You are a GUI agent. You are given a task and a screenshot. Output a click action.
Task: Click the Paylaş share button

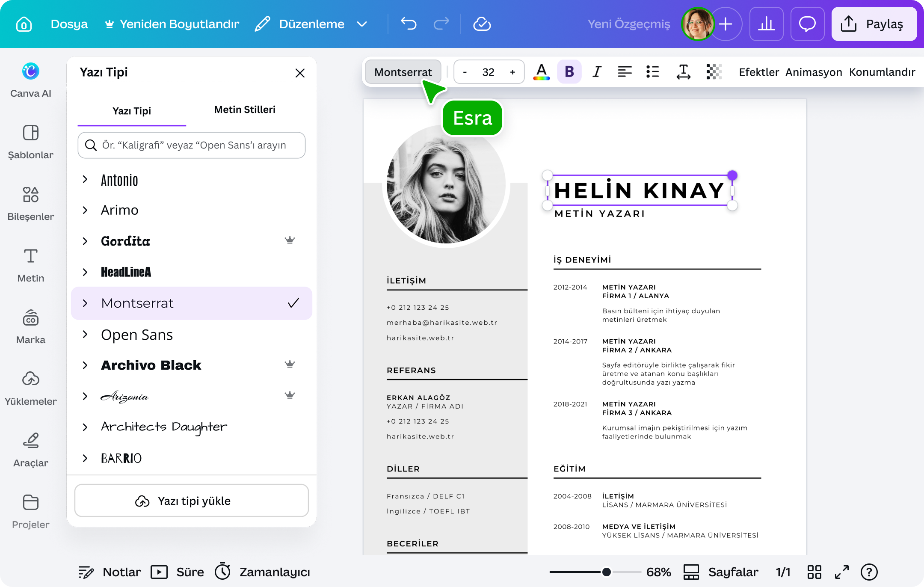[x=874, y=24]
